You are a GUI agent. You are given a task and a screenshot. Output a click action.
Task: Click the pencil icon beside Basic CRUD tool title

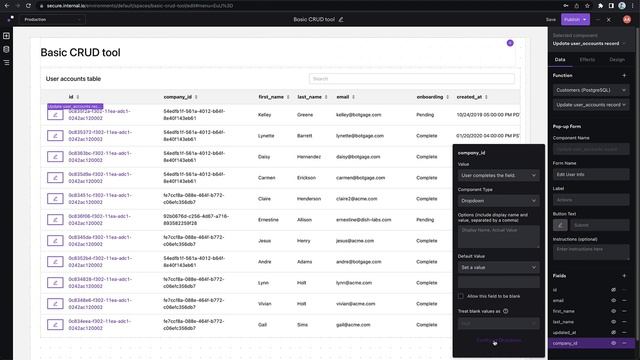tap(341, 19)
